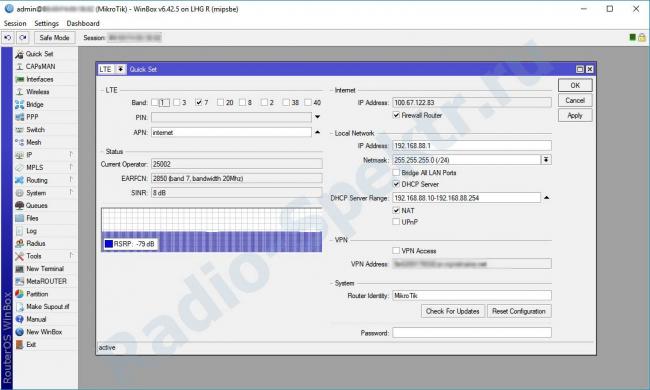Toggle LTE Band 1 checkbox
Image resolution: width=650 pixels, height=390 pixels.
[x=155, y=102]
